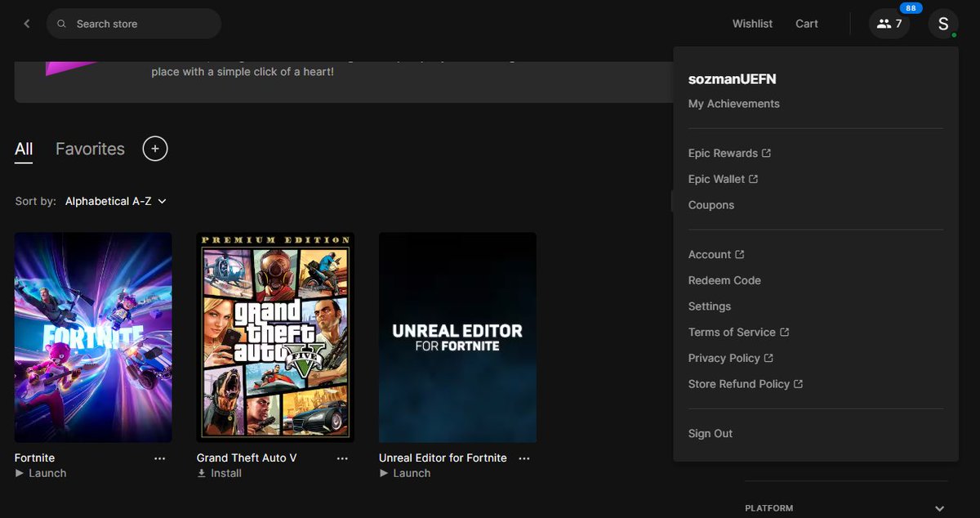Select Coupons in the account menu
Screen dimensions: 980x518
(x=710, y=205)
